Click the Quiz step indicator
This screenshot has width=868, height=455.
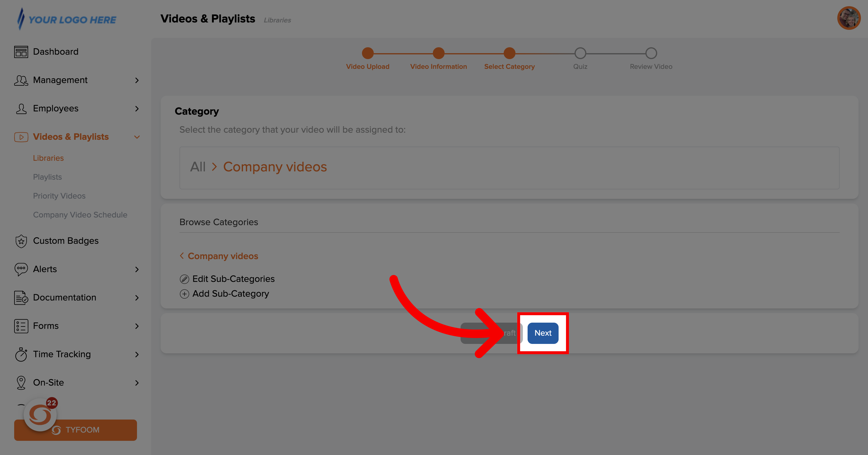[580, 53]
